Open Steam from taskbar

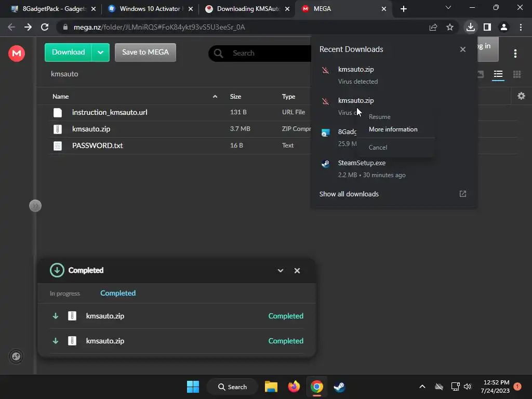[x=339, y=387]
